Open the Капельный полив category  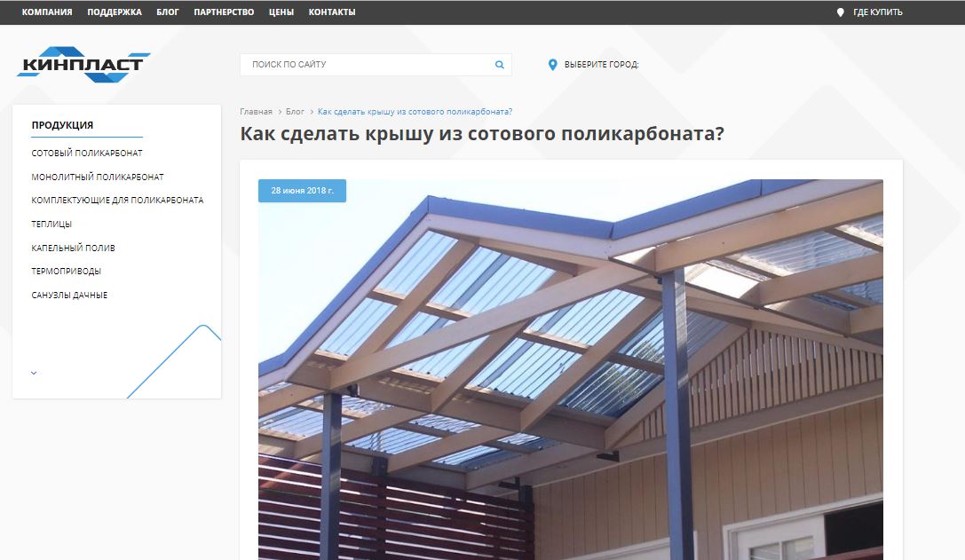coord(73,248)
